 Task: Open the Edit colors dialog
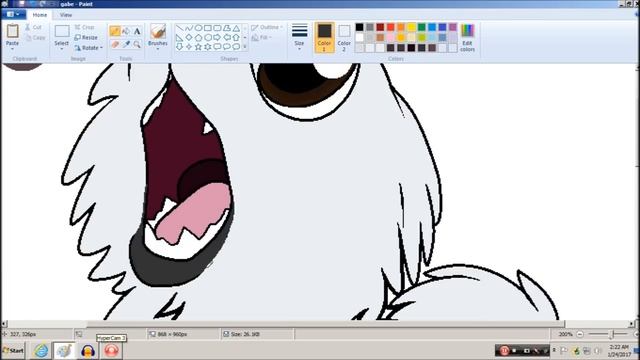(x=467, y=38)
